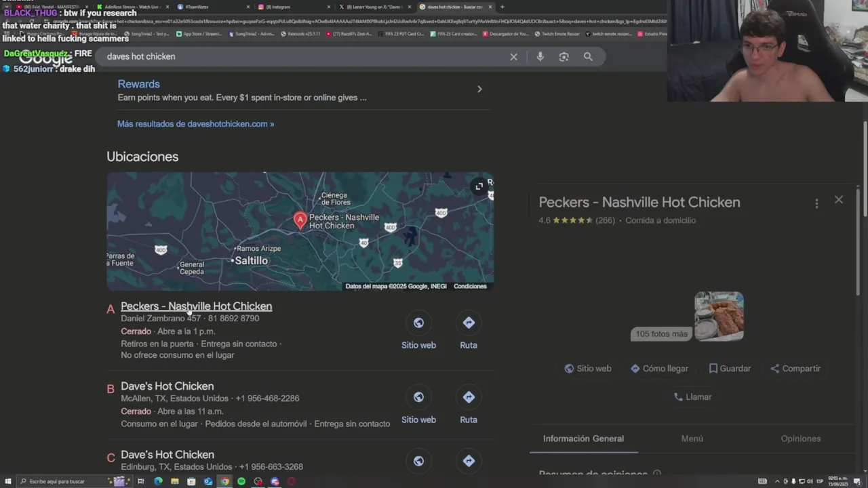The width and height of the screenshot is (868, 488).
Task: Share Peckers with the Compartir button
Action: (795, 369)
